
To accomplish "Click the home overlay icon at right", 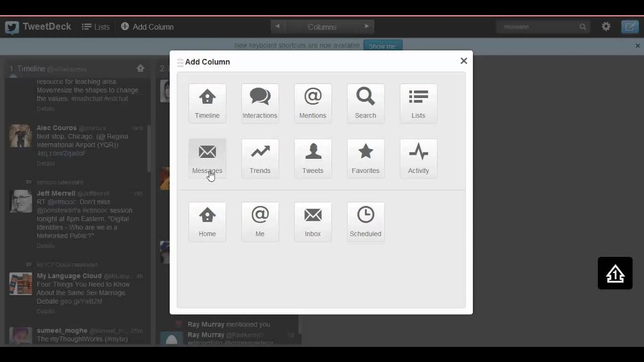I will tap(615, 274).
